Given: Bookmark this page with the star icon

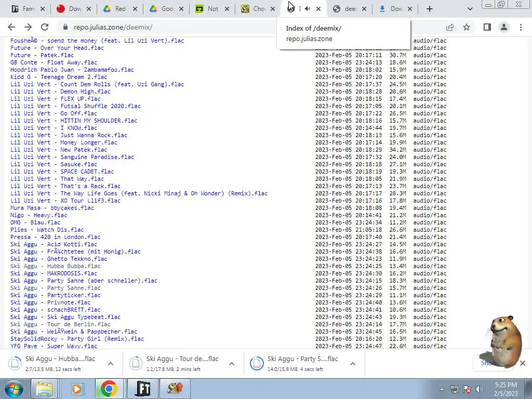Looking at the screenshot, I should (x=467, y=27).
